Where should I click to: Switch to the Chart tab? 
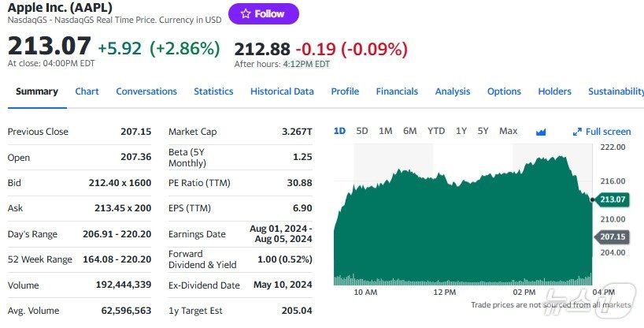[x=87, y=91]
